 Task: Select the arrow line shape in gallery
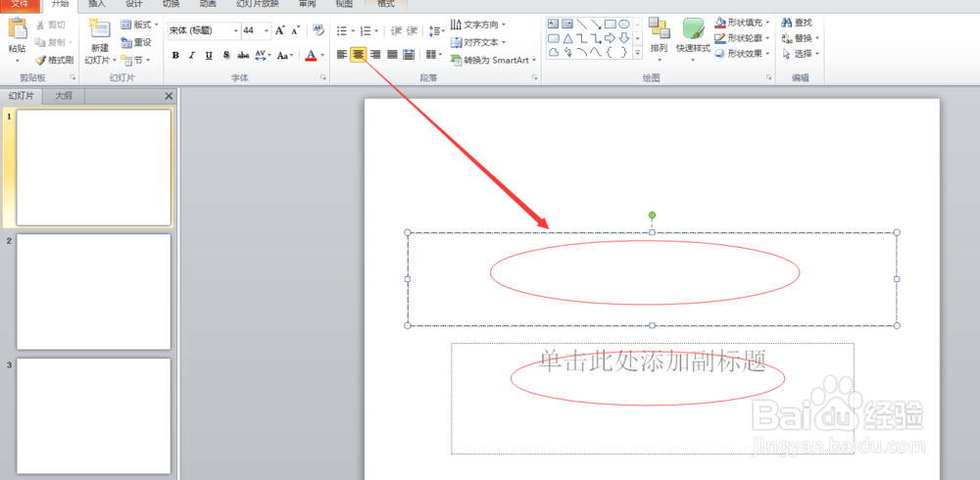pyautogui.click(x=596, y=24)
